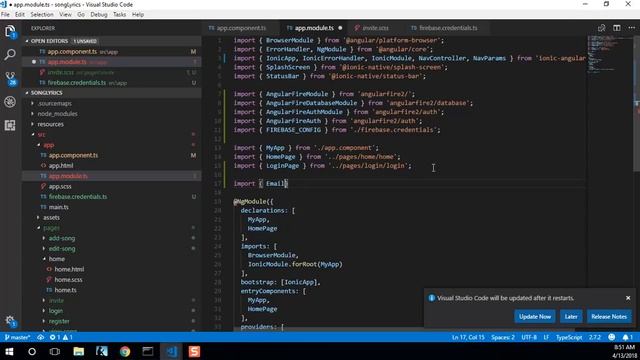This screenshot has height=360, width=640.
Task: Open File Explorer from the taskbar
Action: (x=78, y=351)
